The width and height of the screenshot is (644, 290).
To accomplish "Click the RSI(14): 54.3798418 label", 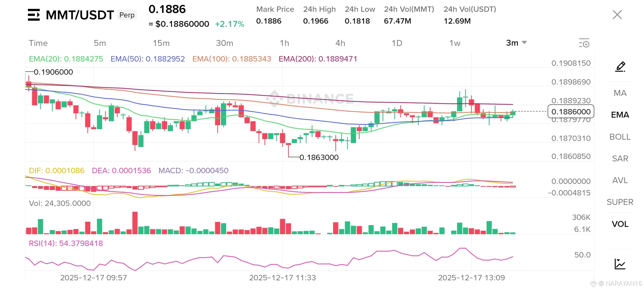I will tap(66, 243).
